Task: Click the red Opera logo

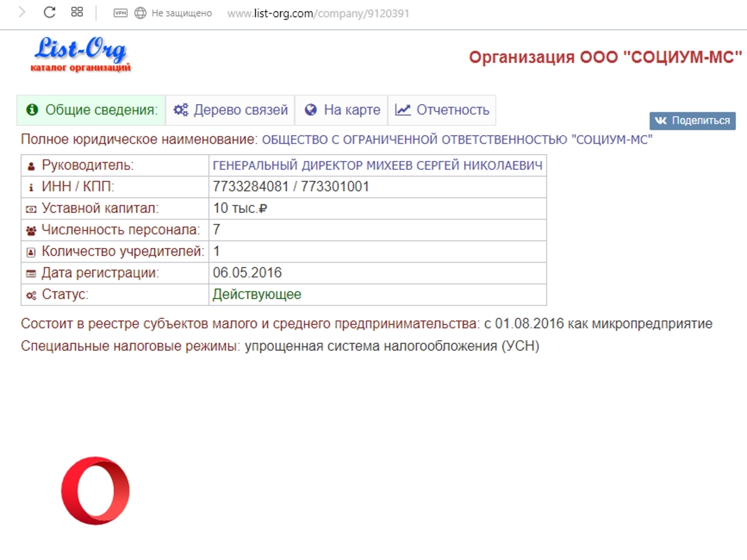Action: pyautogui.click(x=95, y=491)
